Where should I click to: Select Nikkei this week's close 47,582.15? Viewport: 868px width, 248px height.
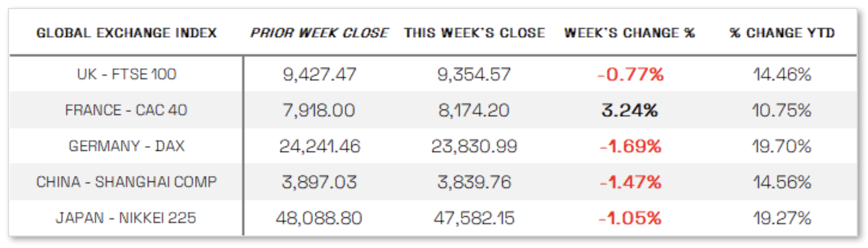pyautogui.click(x=474, y=218)
